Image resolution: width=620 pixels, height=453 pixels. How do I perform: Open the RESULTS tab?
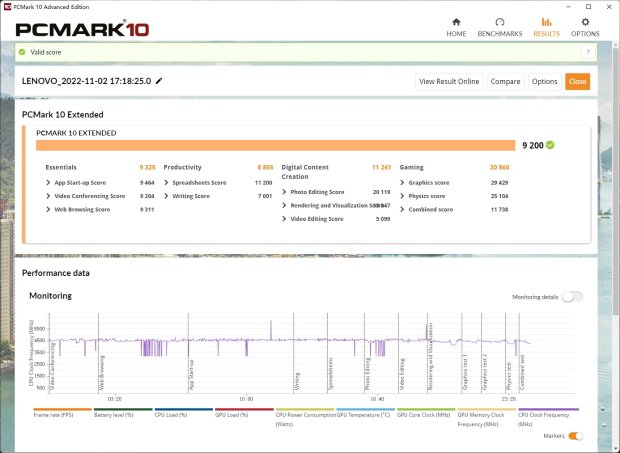tap(546, 27)
